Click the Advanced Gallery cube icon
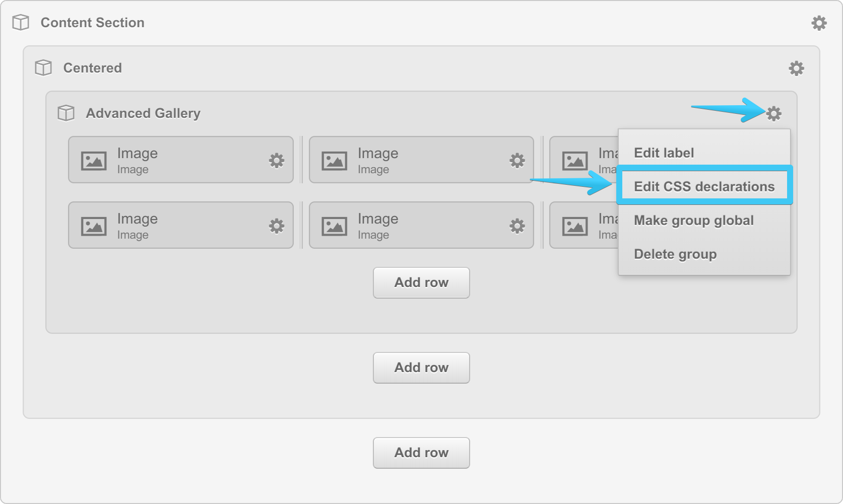843x504 pixels. tap(66, 113)
